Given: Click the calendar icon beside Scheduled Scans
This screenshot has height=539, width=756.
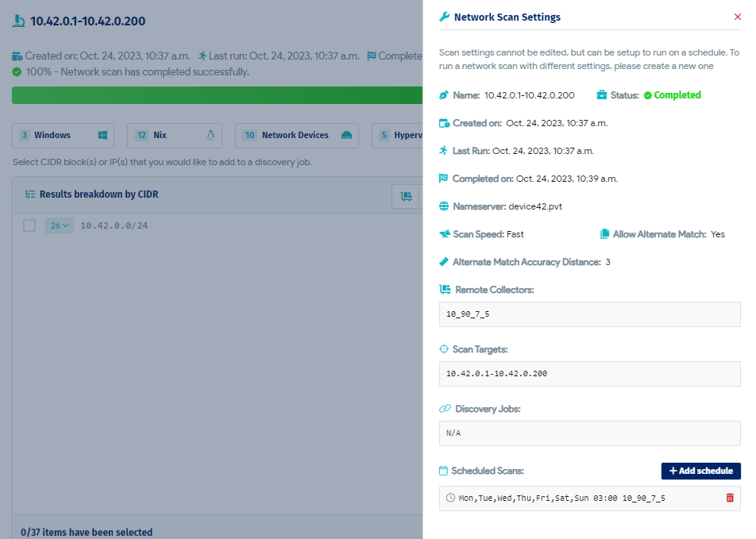Looking at the screenshot, I should click(443, 471).
